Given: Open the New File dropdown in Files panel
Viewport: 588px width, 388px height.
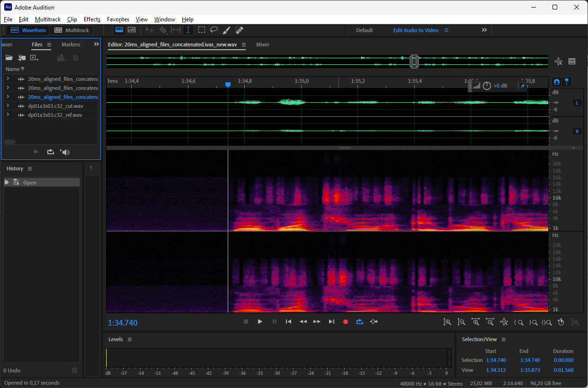Looking at the screenshot, I should [34, 58].
